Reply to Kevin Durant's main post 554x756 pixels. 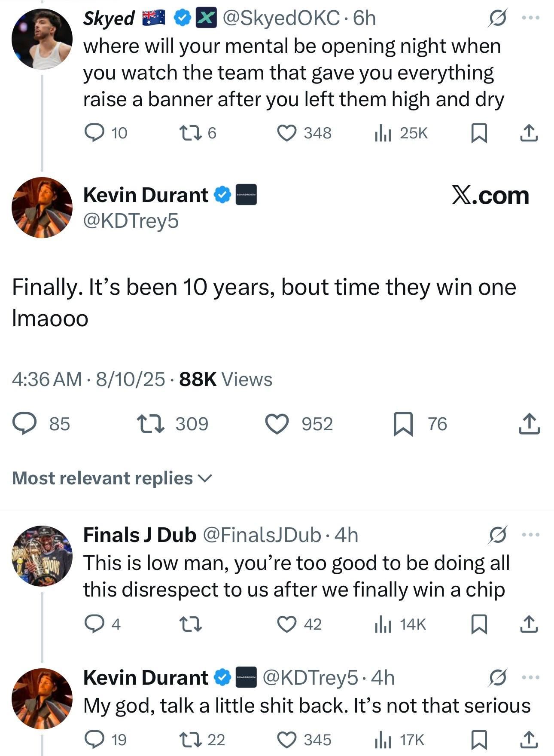[x=24, y=424]
